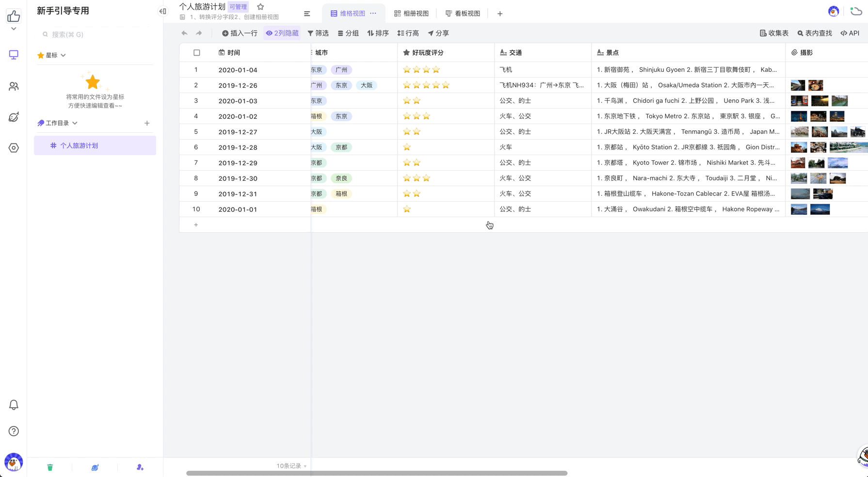Click the add row plus at table bottom
868x477 pixels.
[196, 225]
